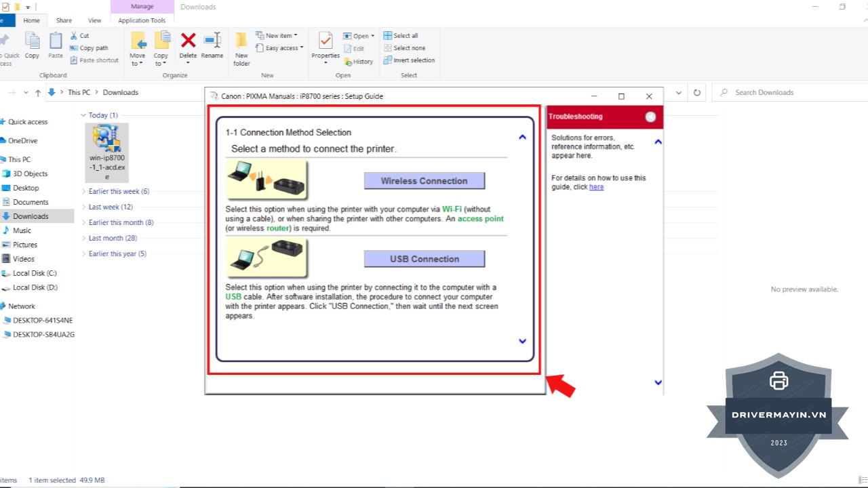Screen dimensions: 868x488
Task: Select the win-ip8700 installer file icon
Action: click(106, 139)
